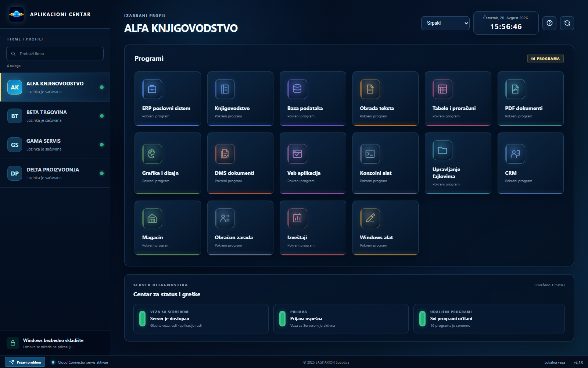
Task: Click the DP avatar badge
Action: click(x=15, y=173)
